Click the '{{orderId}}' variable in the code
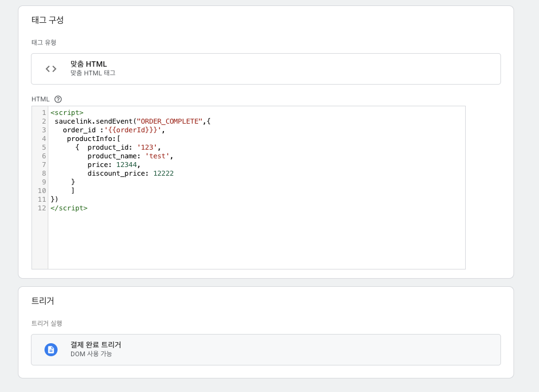 [132, 130]
